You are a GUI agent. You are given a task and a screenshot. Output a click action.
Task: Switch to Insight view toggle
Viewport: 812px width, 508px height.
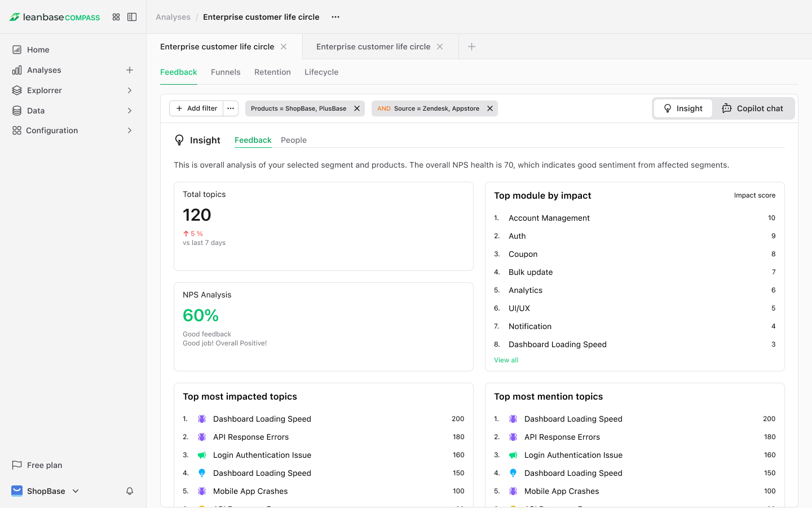(683, 108)
